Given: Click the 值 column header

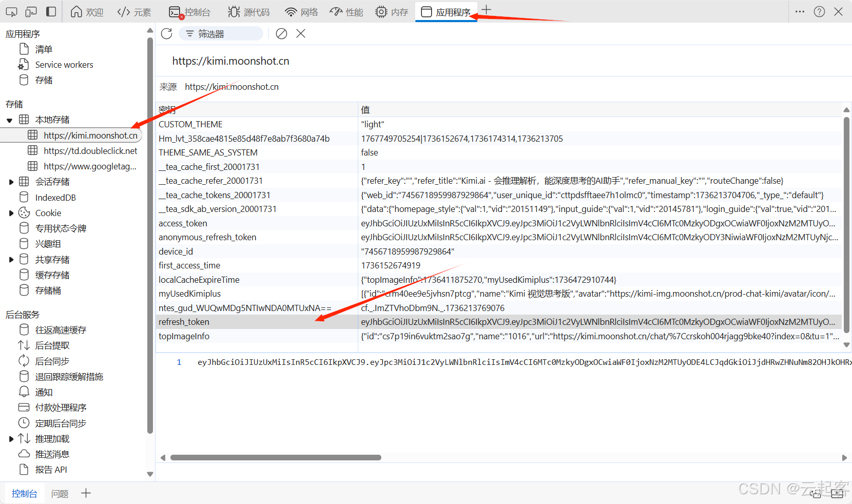Looking at the screenshot, I should [599, 109].
